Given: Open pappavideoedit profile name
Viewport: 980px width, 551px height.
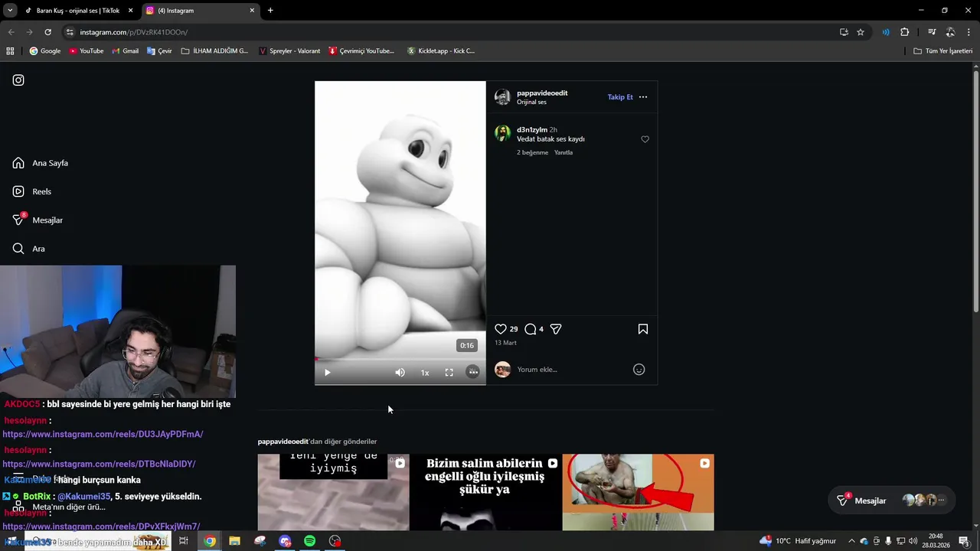Looking at the screenshot, I should tap(542, 93).
